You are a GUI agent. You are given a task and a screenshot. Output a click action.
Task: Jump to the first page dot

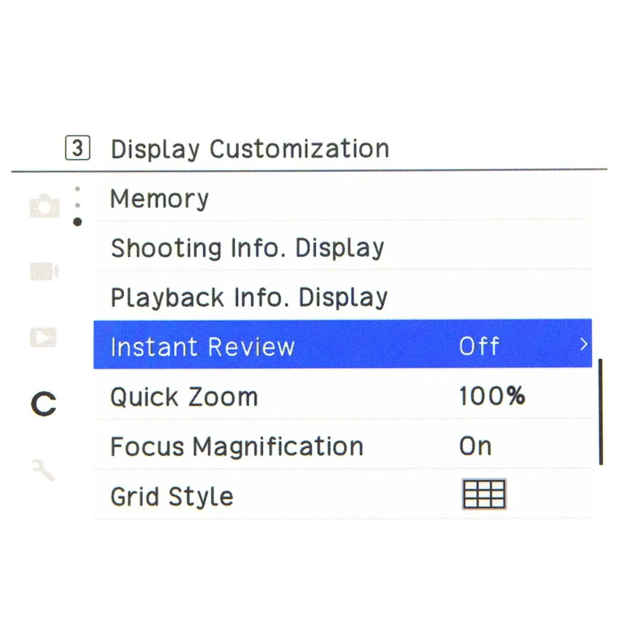pos(77,189)
